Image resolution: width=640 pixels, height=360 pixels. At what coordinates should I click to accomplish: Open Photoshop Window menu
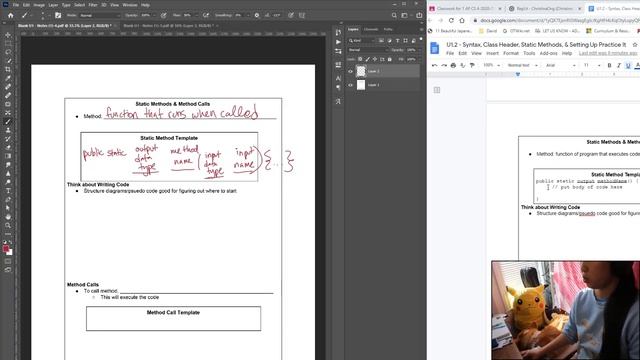coord(130,5)
